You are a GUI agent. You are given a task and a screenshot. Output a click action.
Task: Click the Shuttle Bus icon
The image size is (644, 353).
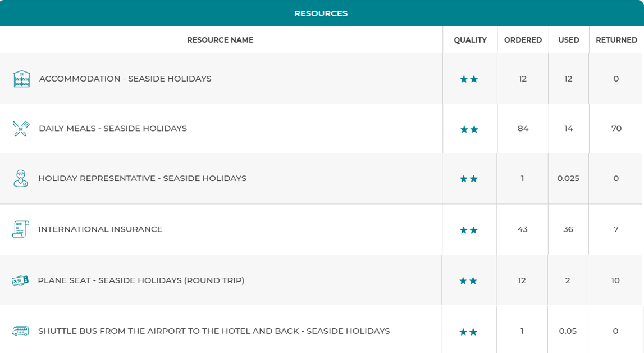[20, 331]
